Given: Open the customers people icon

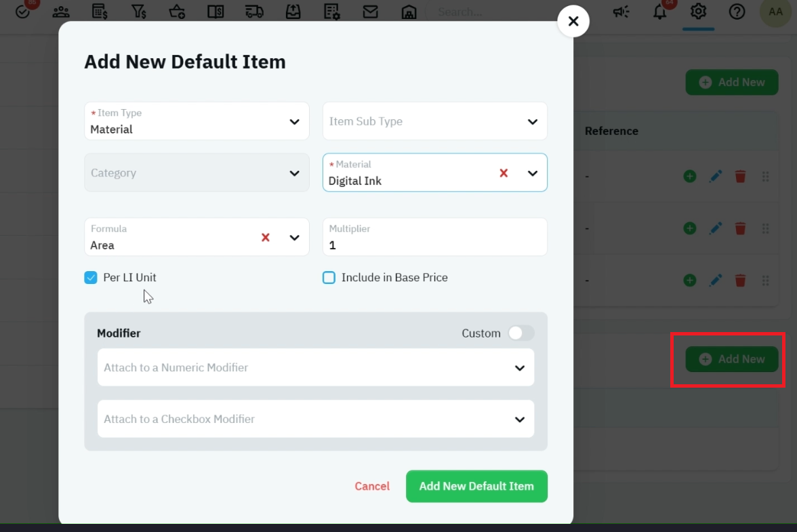Looking at the screenshot, I should point(61,12).
